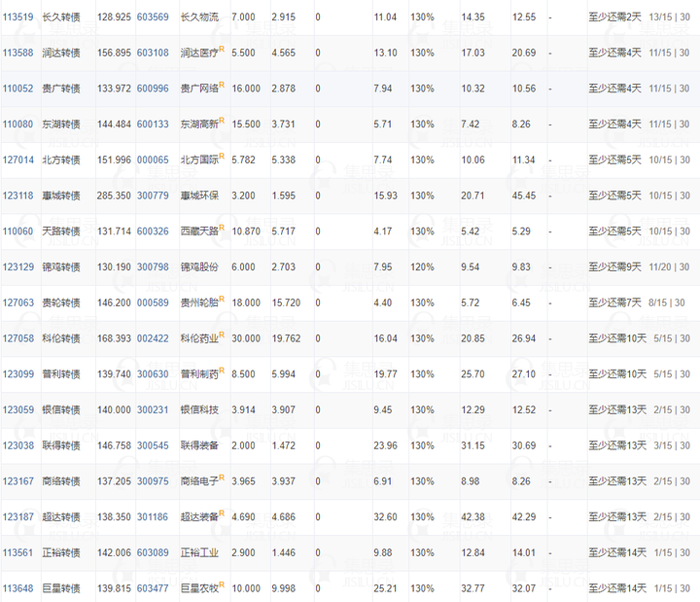Image resolution: width=700 pixels, height=602 pixels.
Task: Open stock code 300798 link
Action: 153,267
